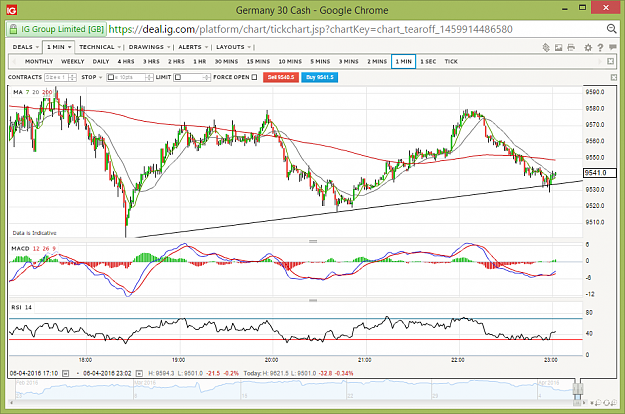The height and width of the screenshot is (414, 625).
Task: Click the IG logo in title bar
Action: point(12,10)
